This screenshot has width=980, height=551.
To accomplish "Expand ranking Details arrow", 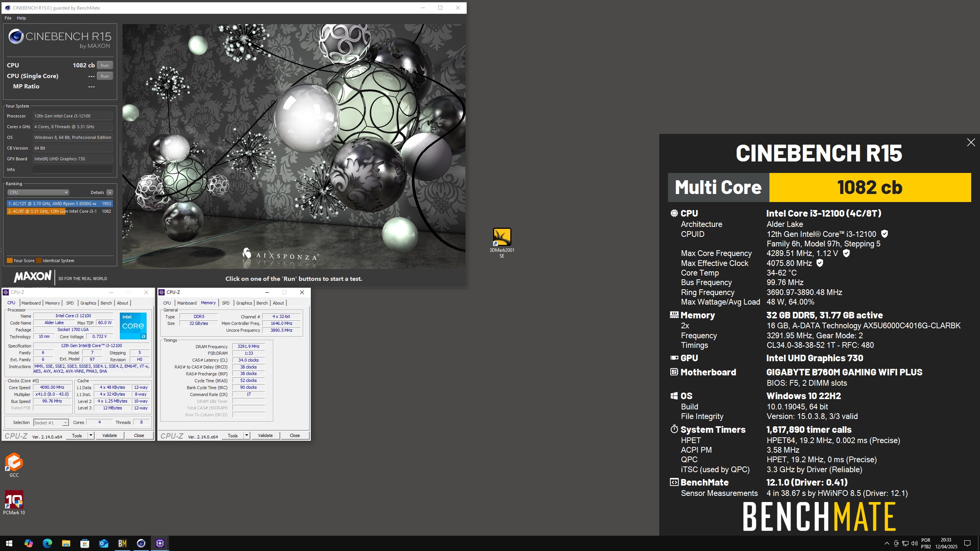I will tap(110, 192).
